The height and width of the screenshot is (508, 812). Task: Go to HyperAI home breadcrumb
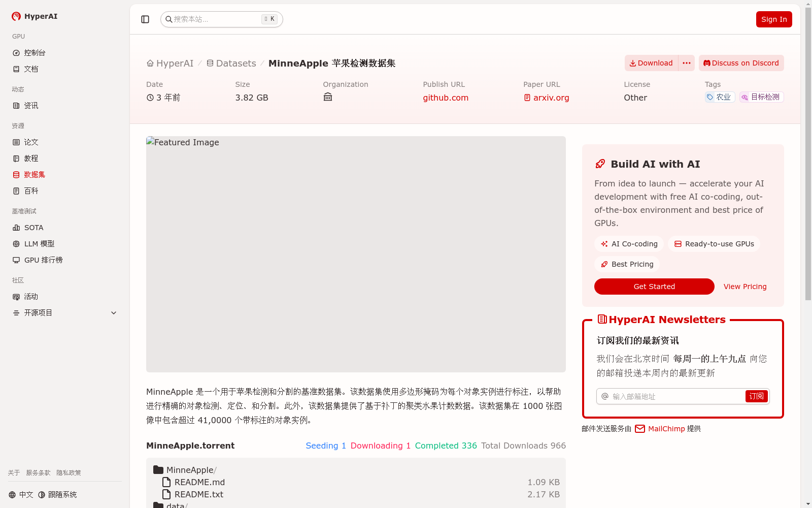click(170, 63)
